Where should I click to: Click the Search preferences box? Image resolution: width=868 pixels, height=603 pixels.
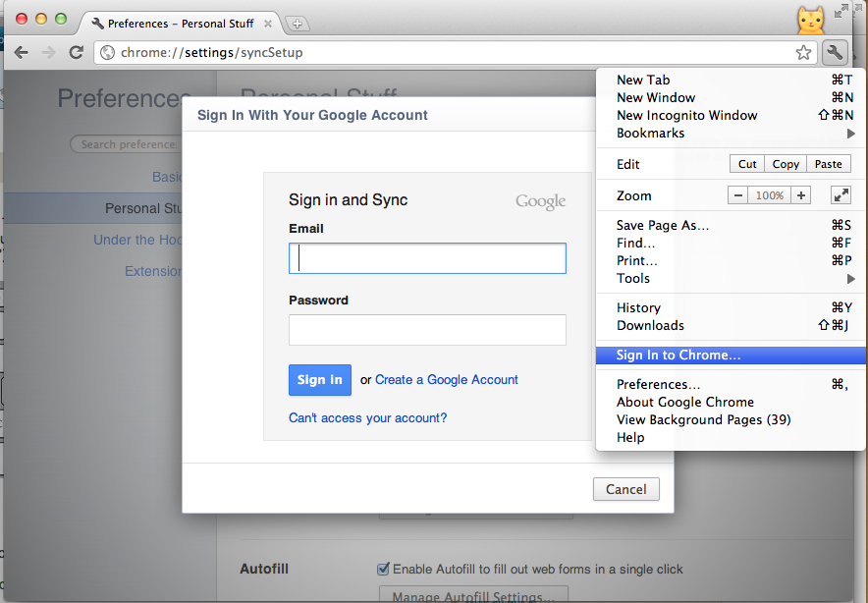(127, 144)
